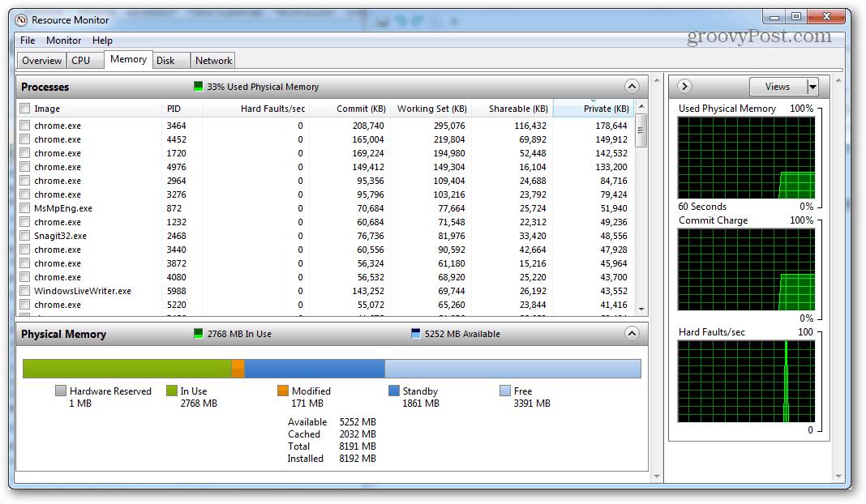Click the Hardware Reserved color swatch

[x=61, y=391]
